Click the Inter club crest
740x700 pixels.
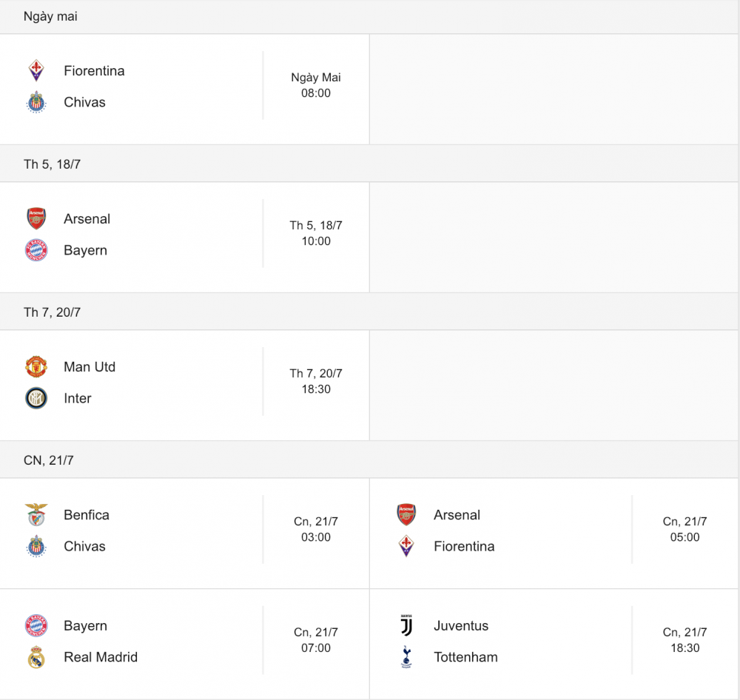click(36, 398)
